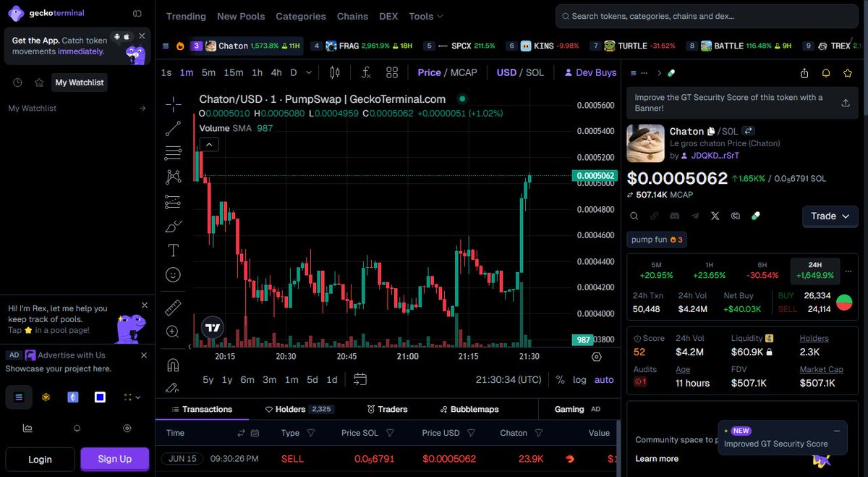The image size is (868, 477).
Task: Open the emoji icons tool
Action: click(173, 274)
